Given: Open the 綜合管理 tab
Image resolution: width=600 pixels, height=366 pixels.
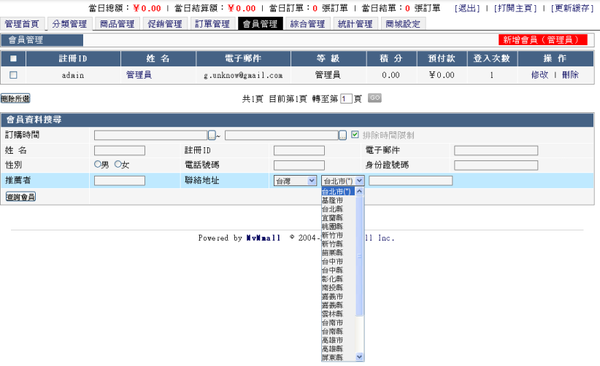Looking at the screenshot, I should [x=307, y=24].
